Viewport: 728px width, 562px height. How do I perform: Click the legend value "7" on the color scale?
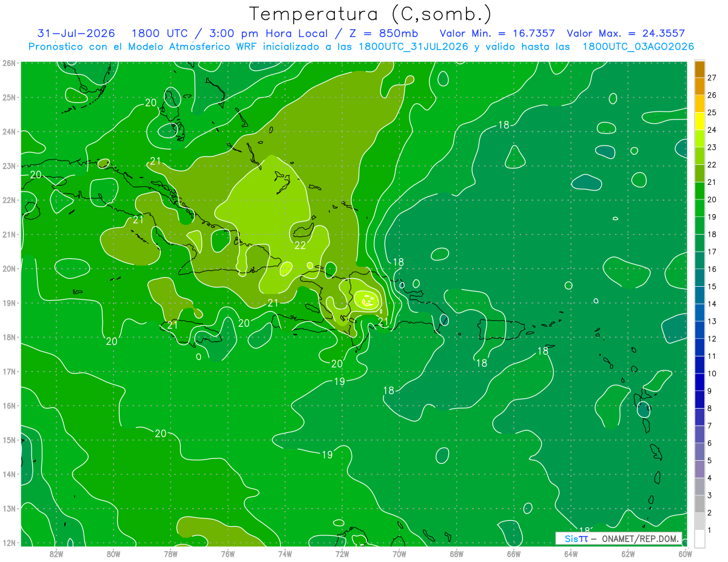click(710, 426)
